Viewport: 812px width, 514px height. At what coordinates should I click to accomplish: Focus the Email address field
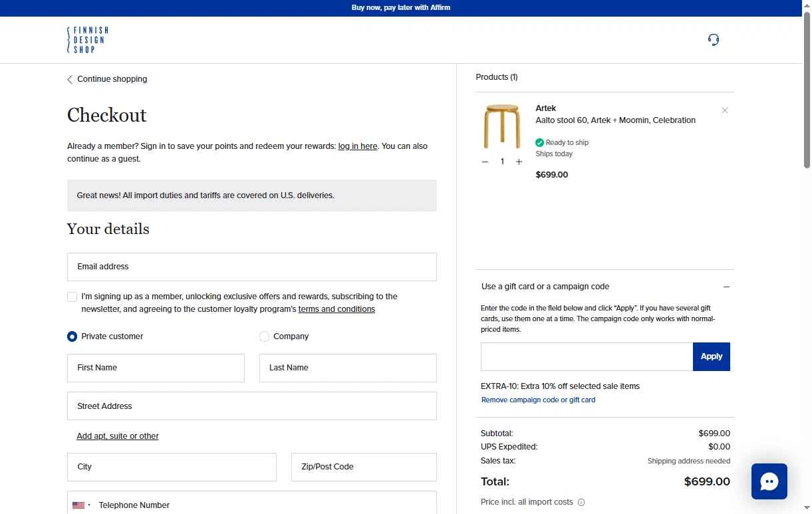point(252,267)
